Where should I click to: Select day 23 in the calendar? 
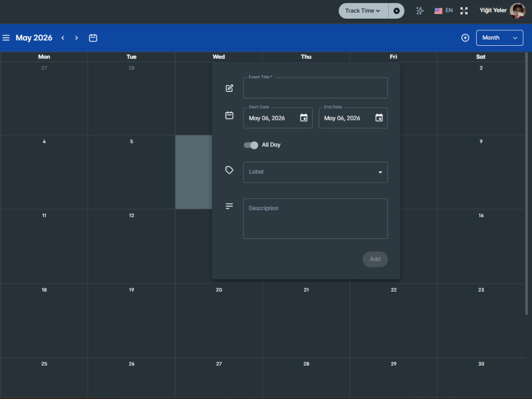click(481, 290)
